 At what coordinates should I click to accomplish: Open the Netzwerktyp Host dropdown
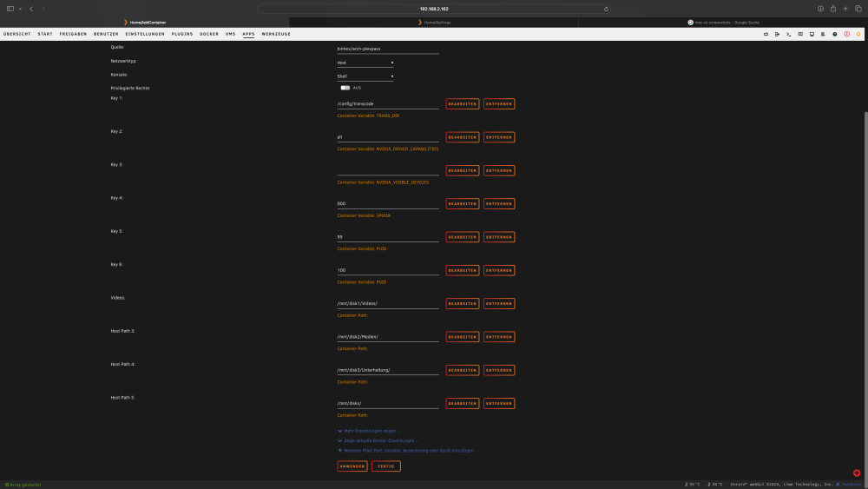[x=365, y=63]
